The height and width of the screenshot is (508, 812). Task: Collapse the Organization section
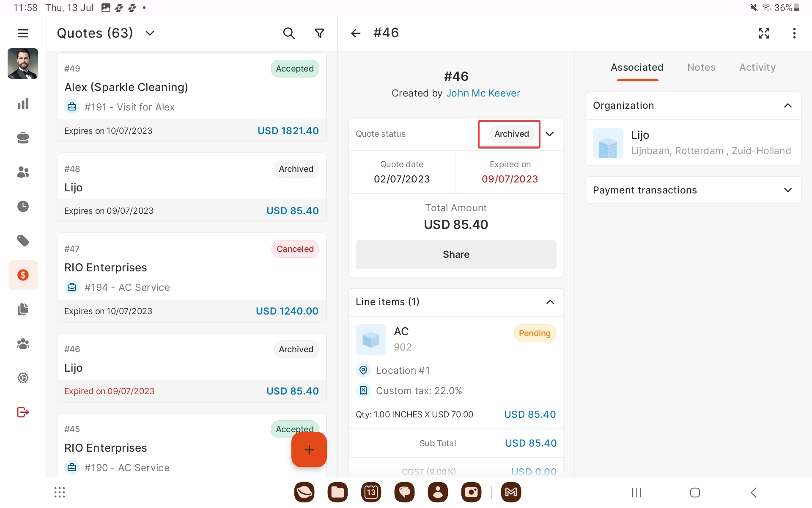click(x=787, y=105)
